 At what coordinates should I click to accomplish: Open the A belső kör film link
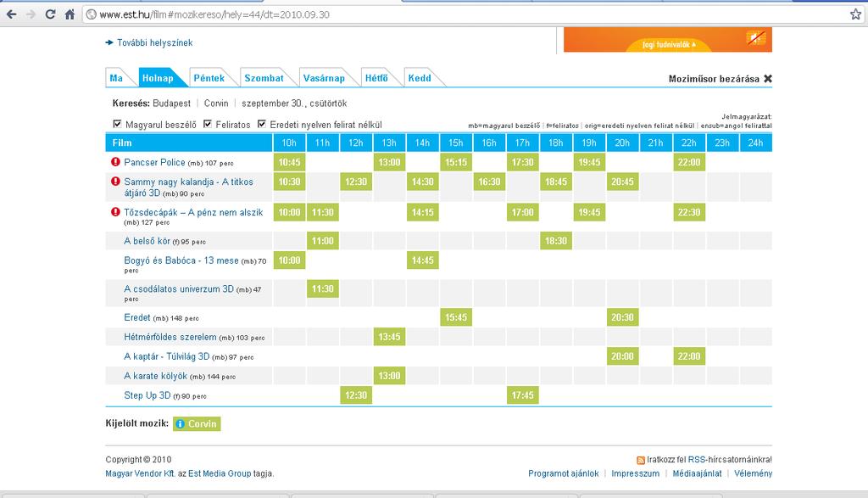click(147, 241)
